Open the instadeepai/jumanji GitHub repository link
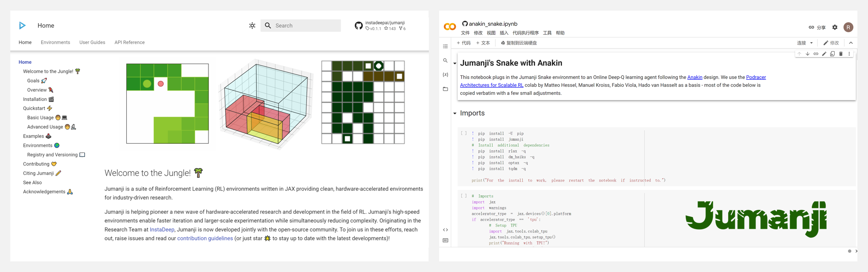Viewport: 868px width, 272px height. click(x=380, y=25)
